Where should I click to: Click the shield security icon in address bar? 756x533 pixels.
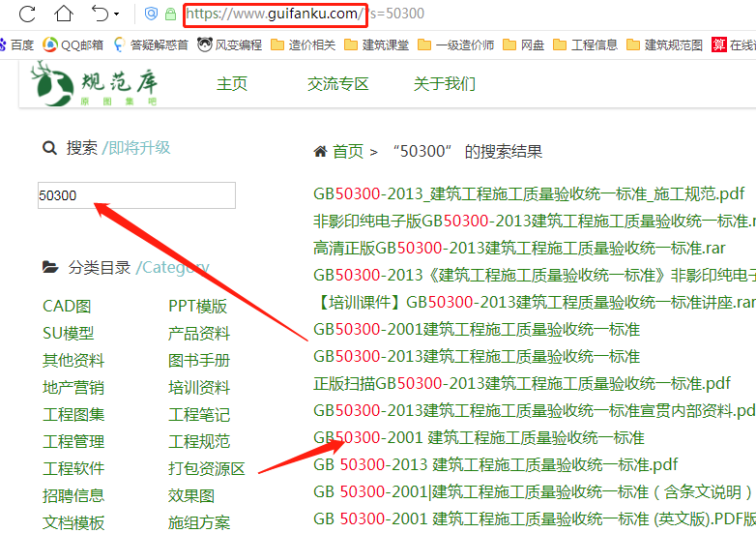point(151,15)
